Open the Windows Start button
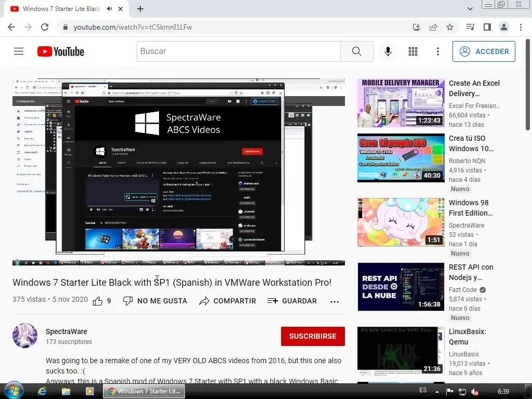This screenshot has width=532, height=399. click(14, 391)
